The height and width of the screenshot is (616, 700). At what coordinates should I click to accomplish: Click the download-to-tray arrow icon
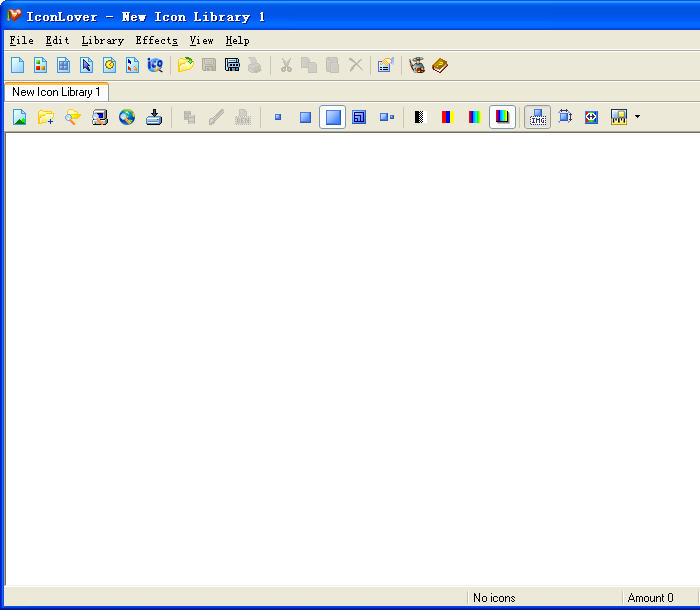[154, 117]
